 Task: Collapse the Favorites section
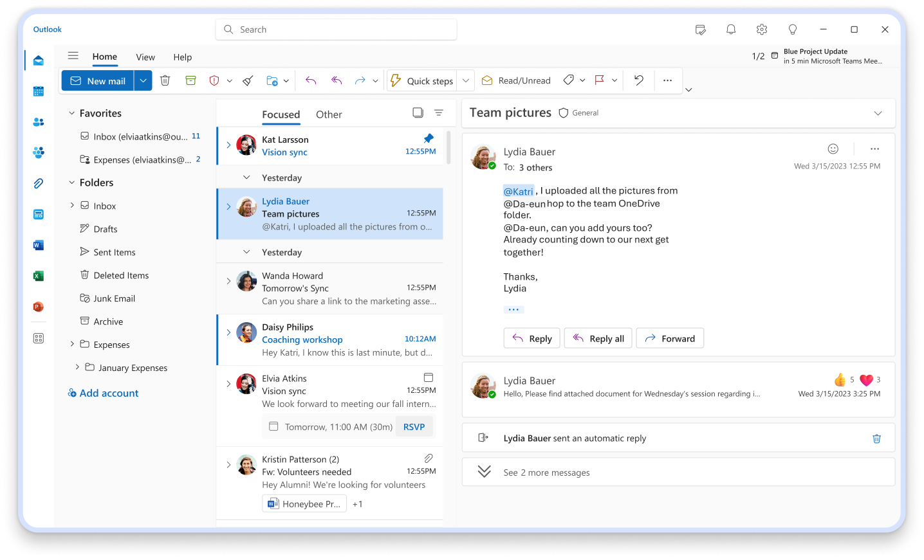click(71, 113)
